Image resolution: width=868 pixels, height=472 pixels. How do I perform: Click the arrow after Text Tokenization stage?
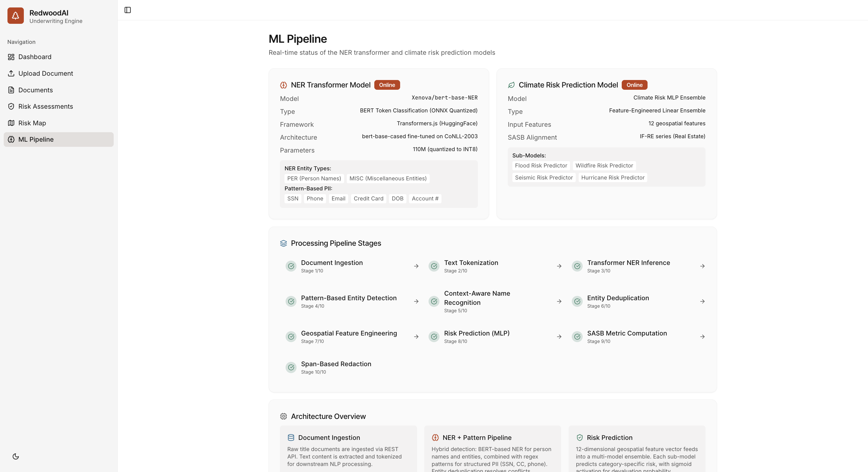(x=559, y=266)
